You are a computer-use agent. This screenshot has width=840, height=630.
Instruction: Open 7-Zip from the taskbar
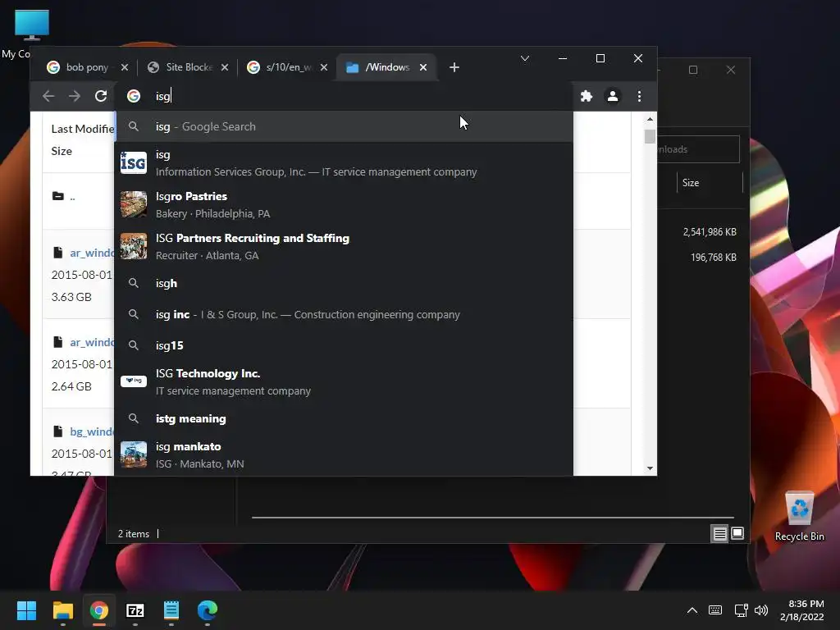[135, 610]
